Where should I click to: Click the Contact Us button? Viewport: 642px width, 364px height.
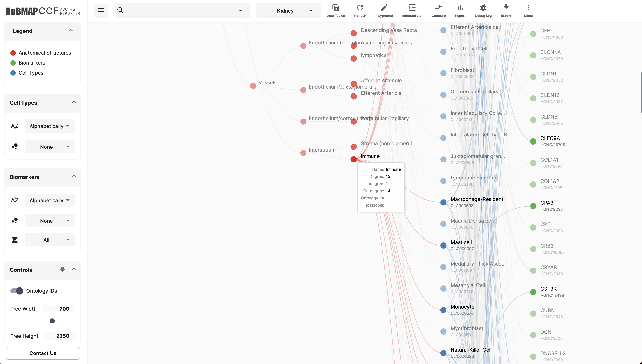click(43, 353)
